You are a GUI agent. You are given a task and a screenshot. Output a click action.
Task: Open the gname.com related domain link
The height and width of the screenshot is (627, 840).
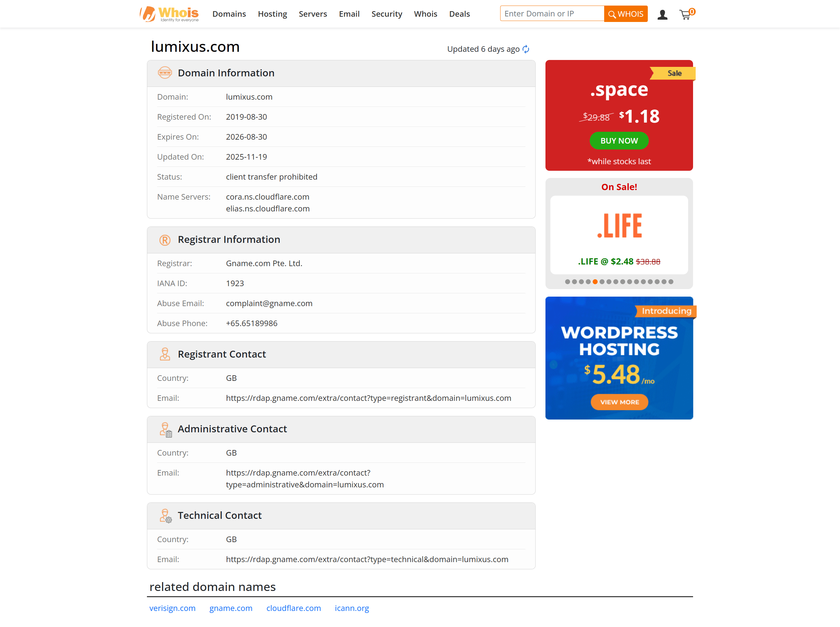click(231, 608)
